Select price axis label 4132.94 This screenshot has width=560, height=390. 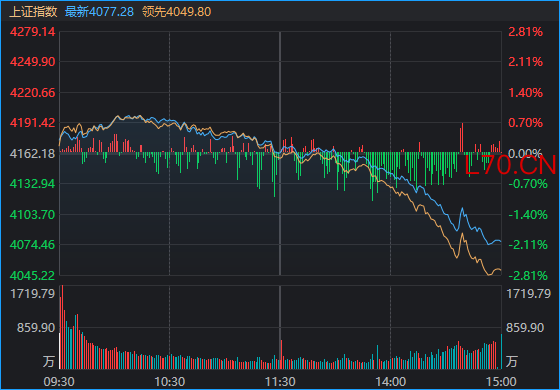[x=32, y=184]
